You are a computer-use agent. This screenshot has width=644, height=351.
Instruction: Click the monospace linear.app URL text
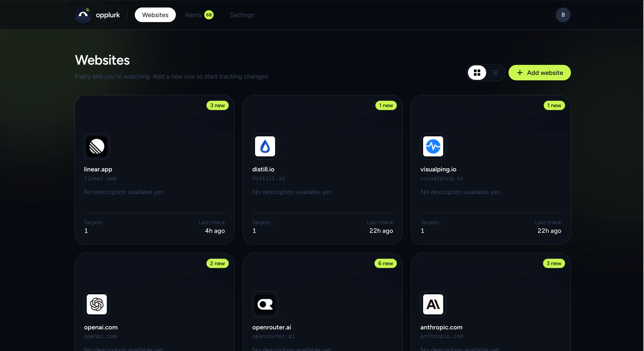click(100, 178)
